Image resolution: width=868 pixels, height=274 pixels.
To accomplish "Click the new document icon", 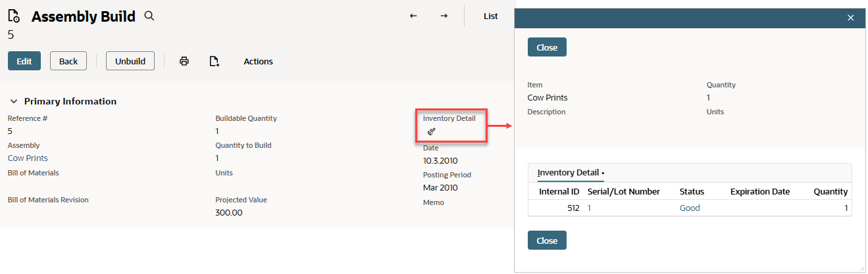I will pos(214,61).
